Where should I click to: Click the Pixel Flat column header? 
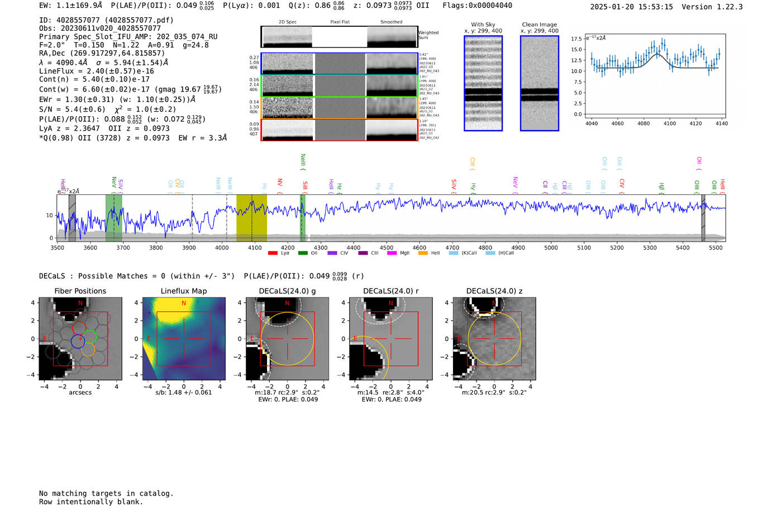pyautogui.click(x=340, y=22)
